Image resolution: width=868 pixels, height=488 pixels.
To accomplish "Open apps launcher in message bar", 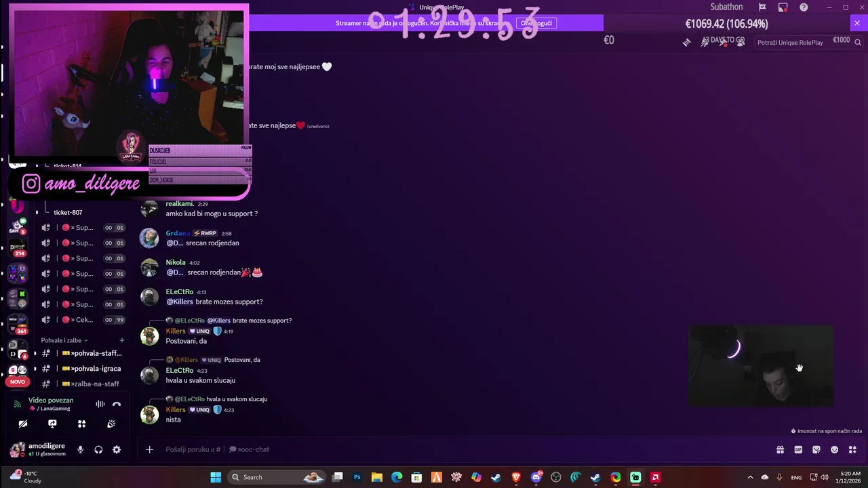I will coord(852,449).
